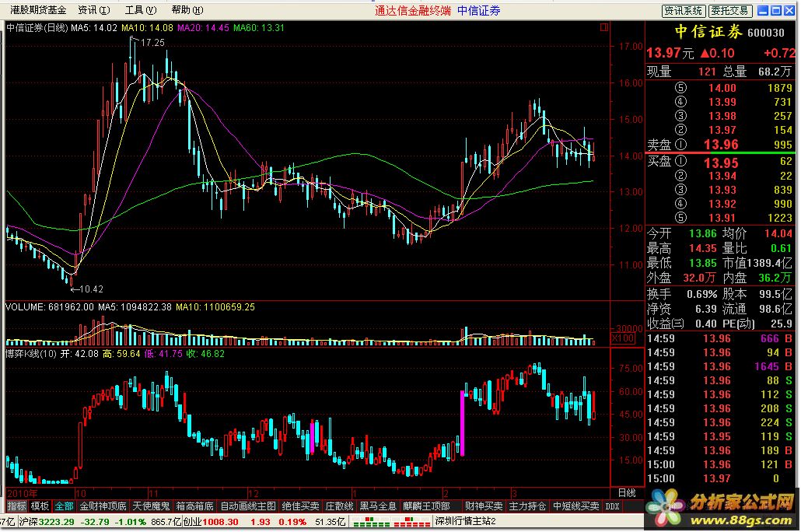Viewport: 801px width, 532px height.
Task: Click the 换手 0.69% value
Action: pyautogui.click(x=701, y=295)
